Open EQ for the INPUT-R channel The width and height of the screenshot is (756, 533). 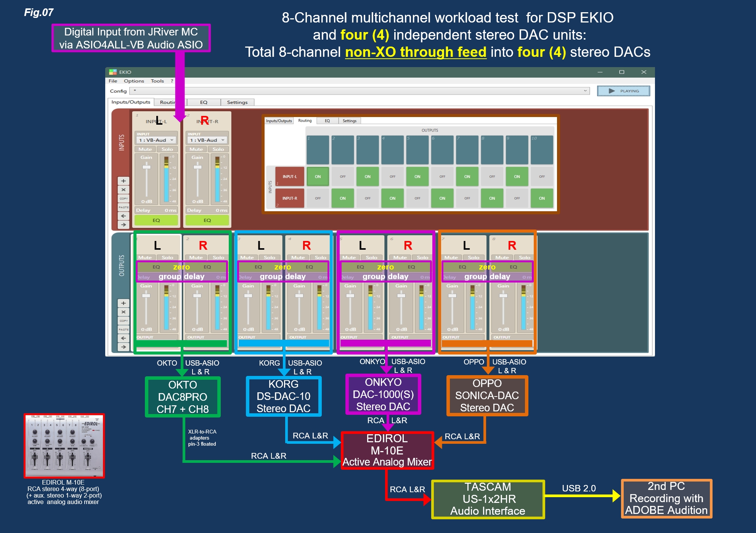pyautogui.click(x=207, y=220)
